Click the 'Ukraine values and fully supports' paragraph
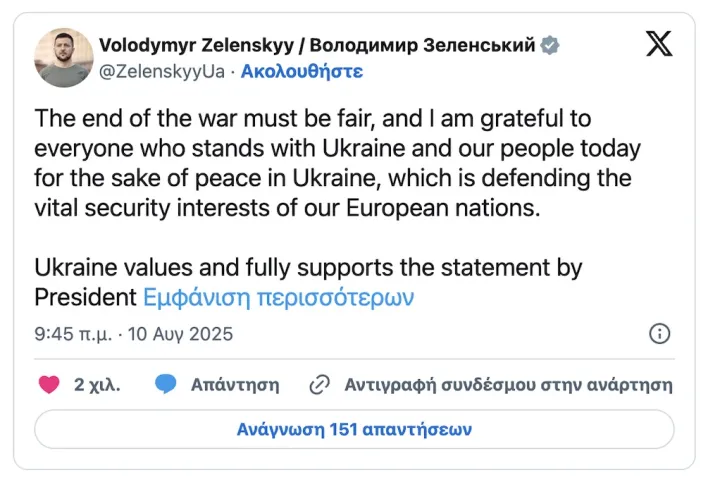 point(308,282)
